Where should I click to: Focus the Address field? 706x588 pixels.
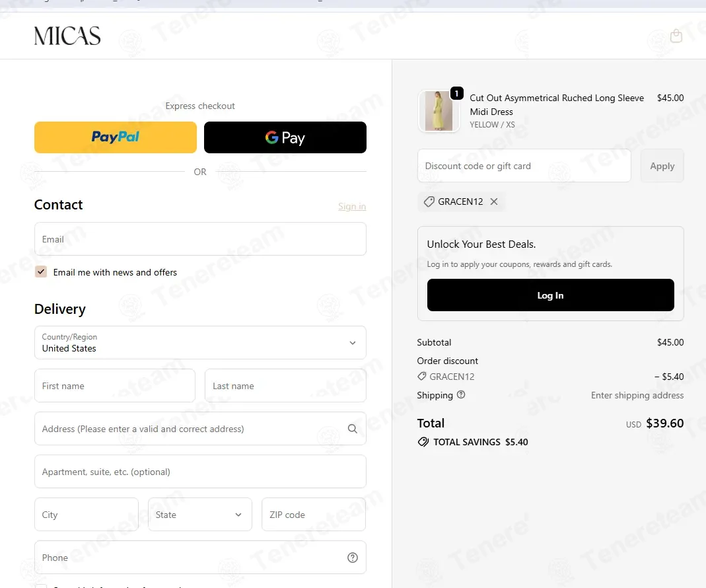(200, 429)
